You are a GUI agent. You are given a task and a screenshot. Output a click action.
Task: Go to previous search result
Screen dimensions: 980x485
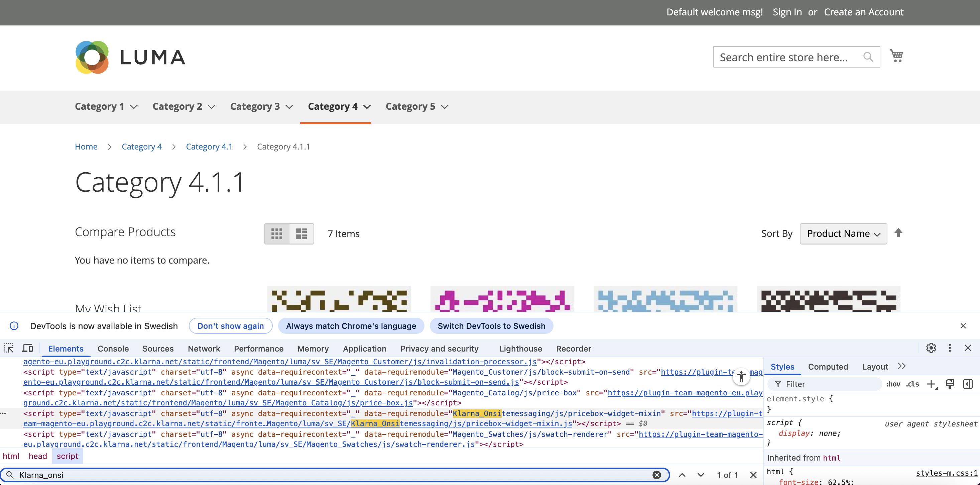click(x=682, y=475)
